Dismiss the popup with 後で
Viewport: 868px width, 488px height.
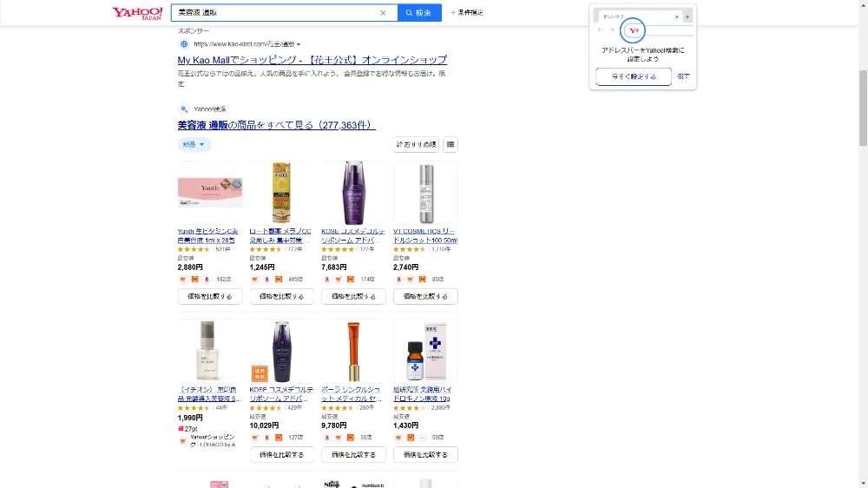tap(684, 76)
